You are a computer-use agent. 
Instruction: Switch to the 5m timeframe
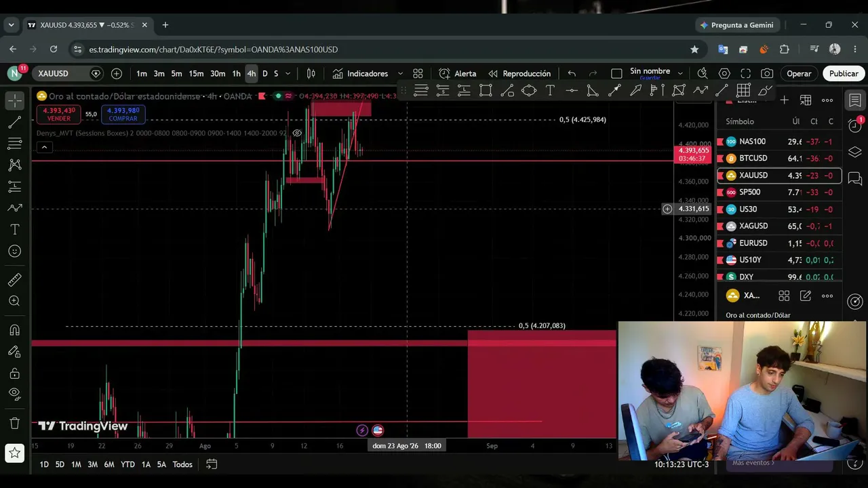pos(176,73)
